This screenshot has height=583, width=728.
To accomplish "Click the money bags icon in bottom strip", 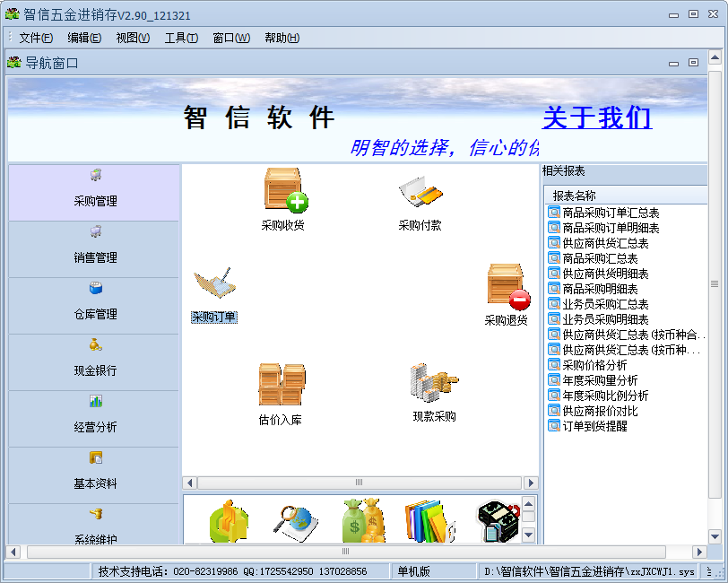I will 361,522.
